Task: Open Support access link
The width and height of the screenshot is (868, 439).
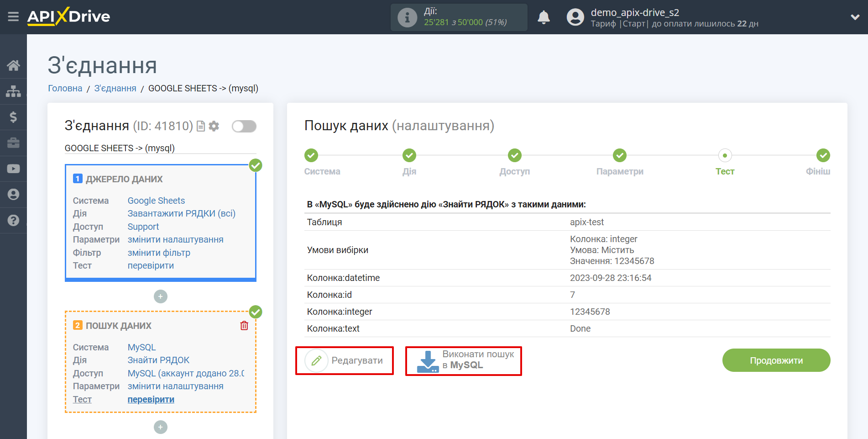Action: 143,227
